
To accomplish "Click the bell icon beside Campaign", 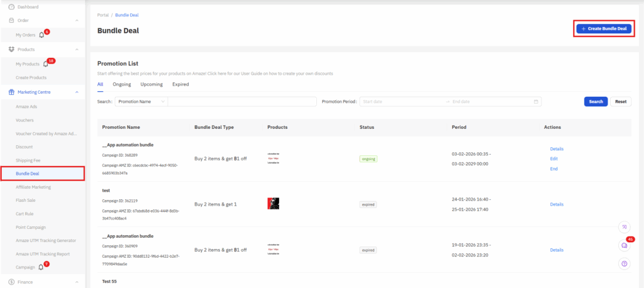I will [x=41, y=267].
